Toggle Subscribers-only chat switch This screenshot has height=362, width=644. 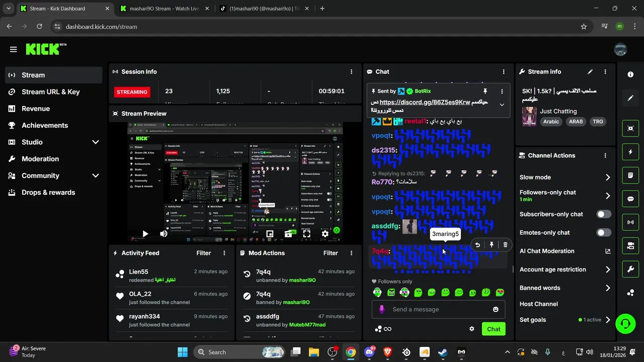(604, 214)
